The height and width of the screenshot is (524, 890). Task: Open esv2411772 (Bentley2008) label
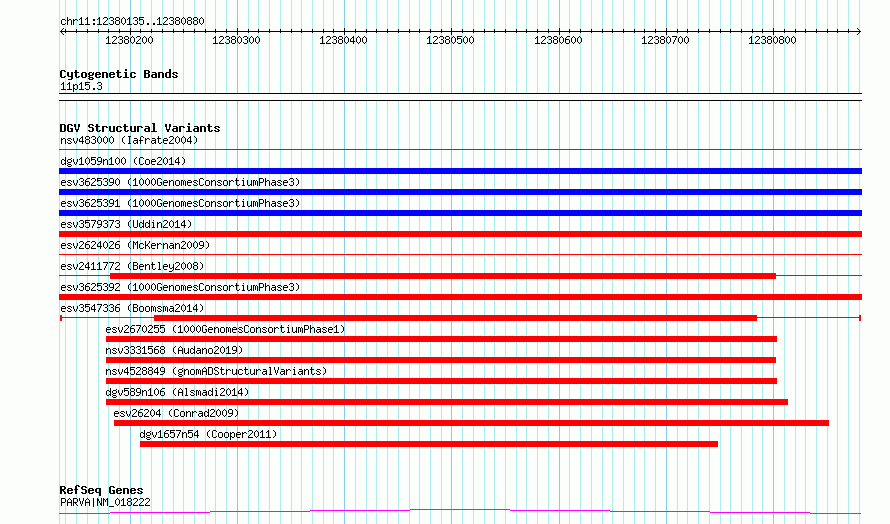[x=132, y=266]
